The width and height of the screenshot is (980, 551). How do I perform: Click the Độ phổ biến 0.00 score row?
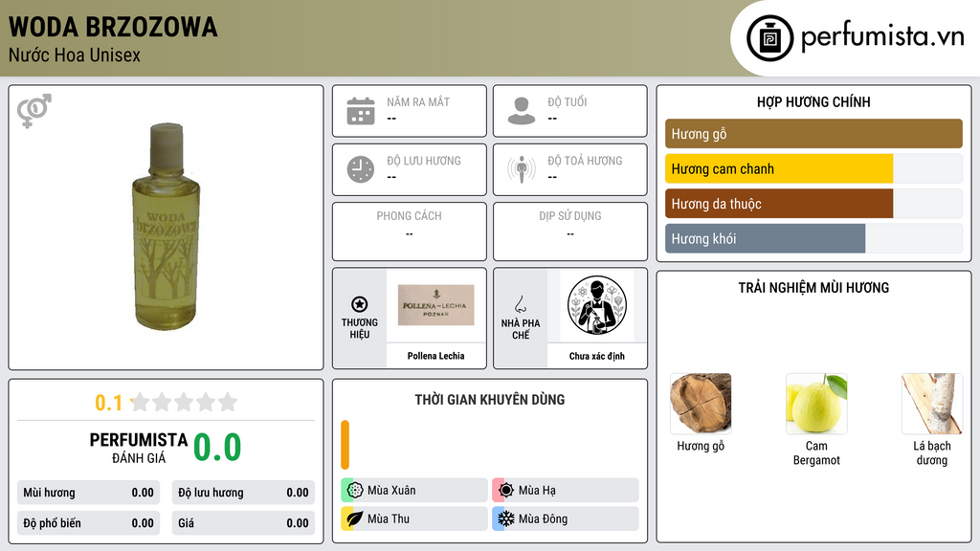(89, 523)
